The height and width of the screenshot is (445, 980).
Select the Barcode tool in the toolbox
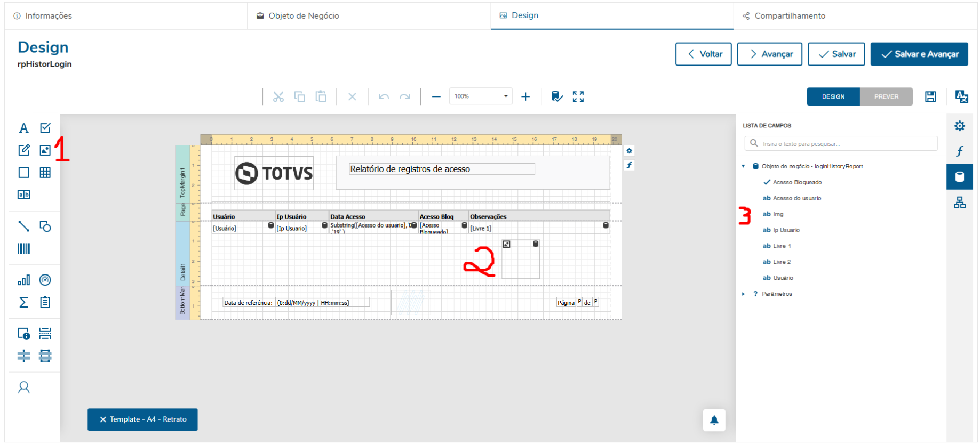(x=24, y=248)
